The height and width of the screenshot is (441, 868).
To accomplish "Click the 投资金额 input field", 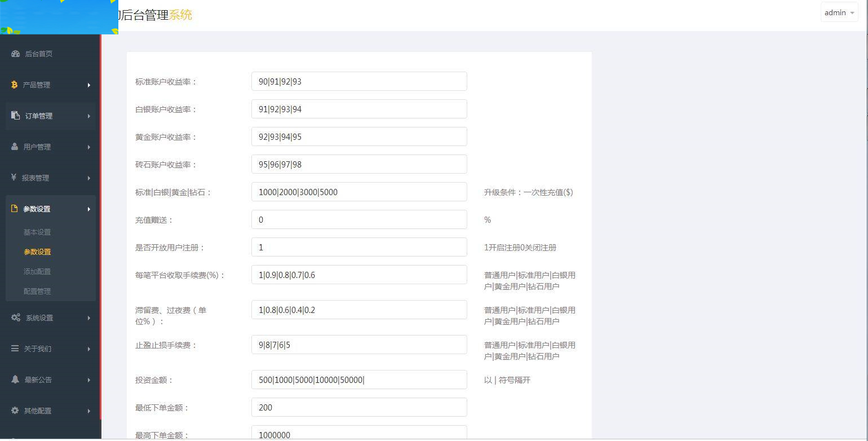I will (359, 380).
